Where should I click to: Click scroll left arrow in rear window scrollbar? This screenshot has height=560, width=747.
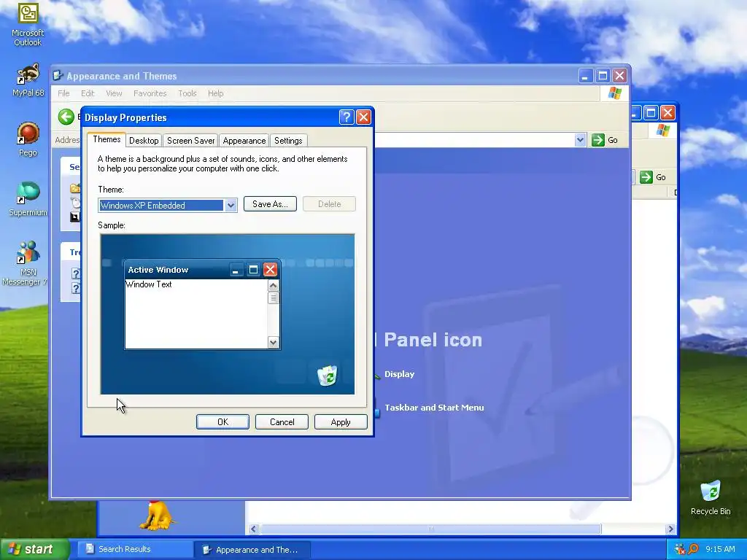[253, 529]
